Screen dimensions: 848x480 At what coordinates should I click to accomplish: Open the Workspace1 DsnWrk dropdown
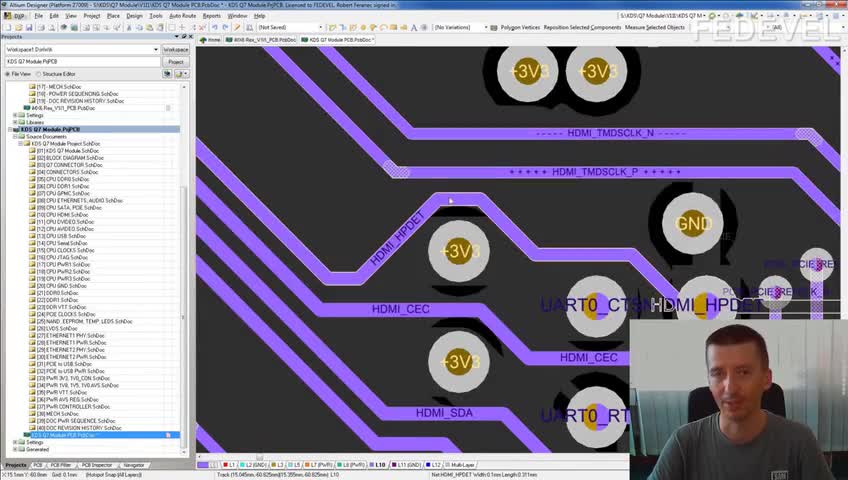click(156, 50)
